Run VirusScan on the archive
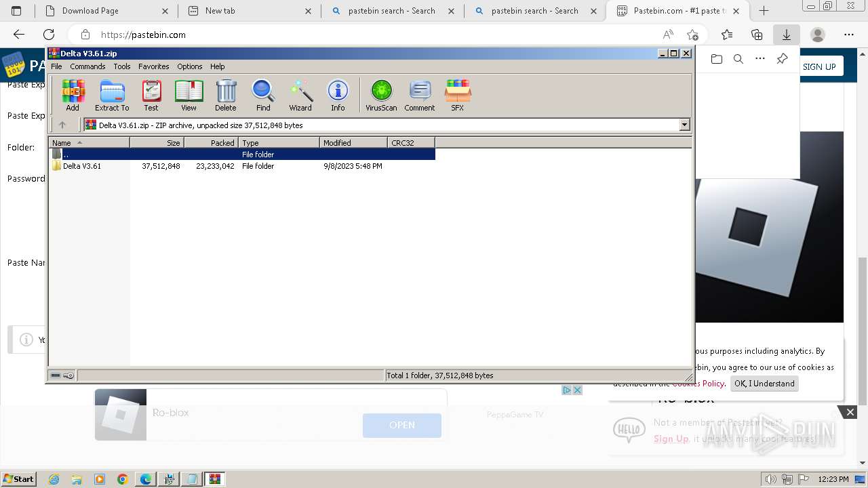Viewport: 868px width, 488px height. pyautogui.click(x=381, y=95)
